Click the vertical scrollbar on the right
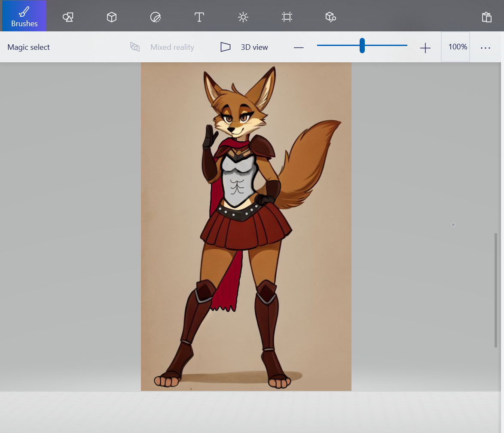 point(496,290)
